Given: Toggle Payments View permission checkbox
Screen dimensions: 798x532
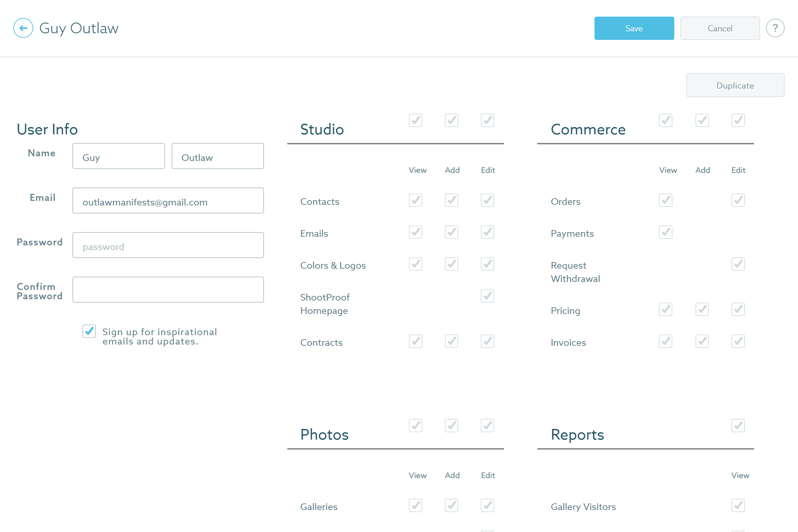Looking at the screenshot, I should pyautogui.click(x=665, y=232).
